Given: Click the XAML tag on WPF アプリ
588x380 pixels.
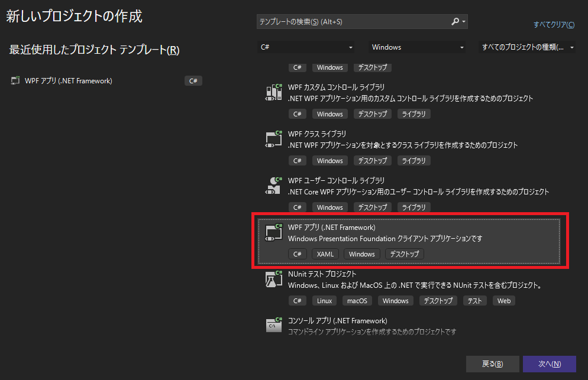Looking at the screenshot, I should tap(325, 254).
